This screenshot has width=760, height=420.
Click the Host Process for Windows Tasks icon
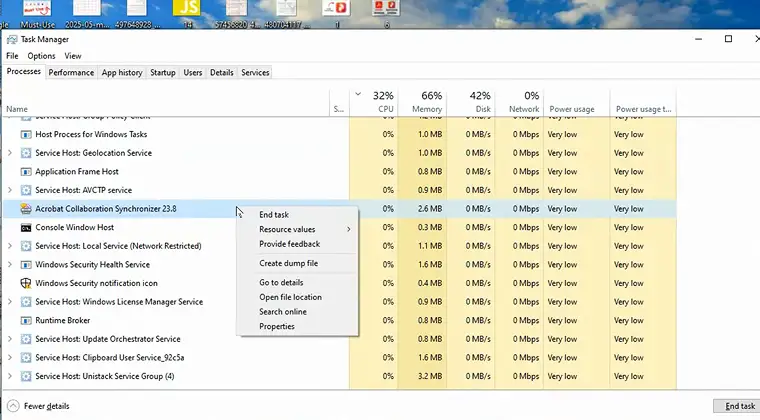pyautogui.click(x=26, y=135)
